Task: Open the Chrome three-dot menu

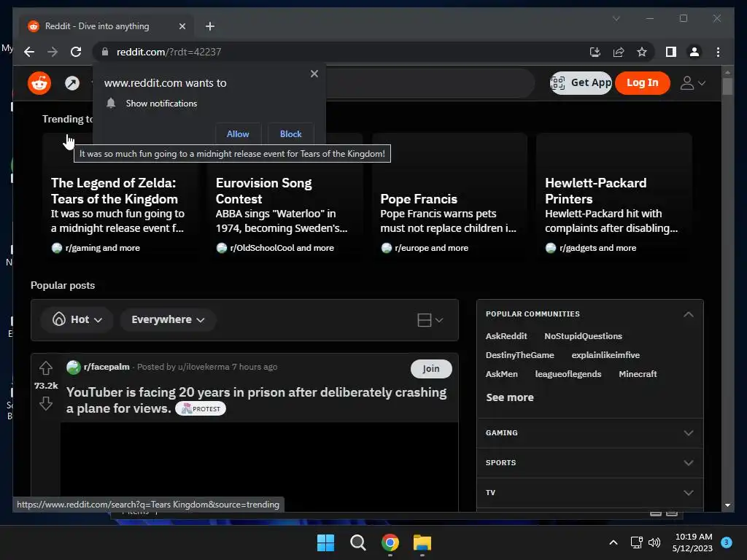Action: click(718, 52)
